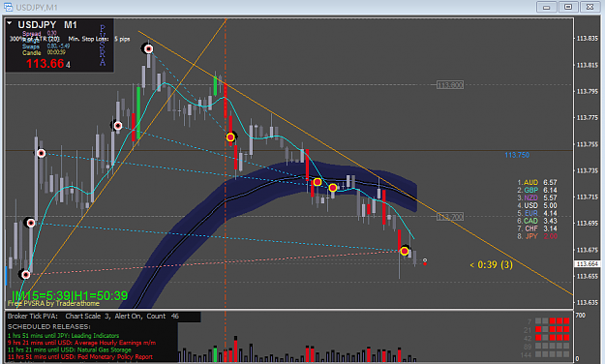
Task: Click the 113.835 price axis label
Action: (588, 39)
